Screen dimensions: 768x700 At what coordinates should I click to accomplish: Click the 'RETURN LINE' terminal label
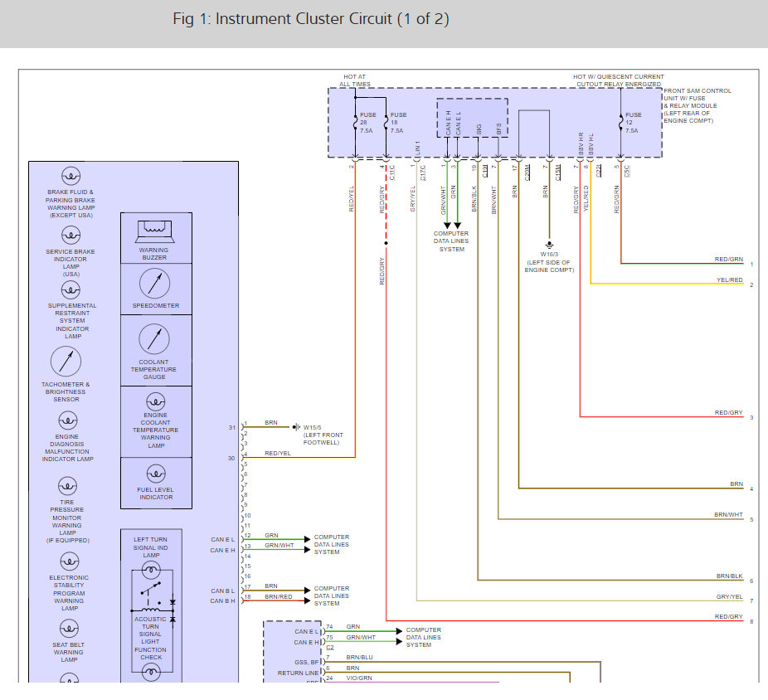tap(298, 673)
